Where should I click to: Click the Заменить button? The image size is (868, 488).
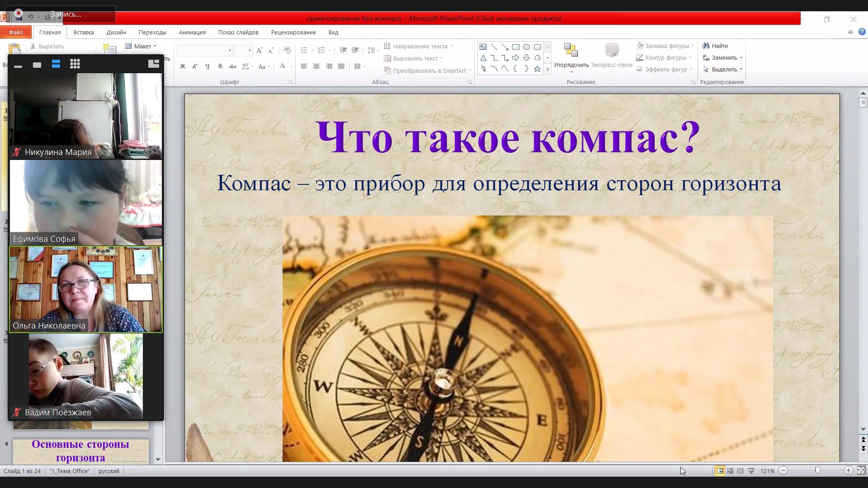(x=723, y=57)
